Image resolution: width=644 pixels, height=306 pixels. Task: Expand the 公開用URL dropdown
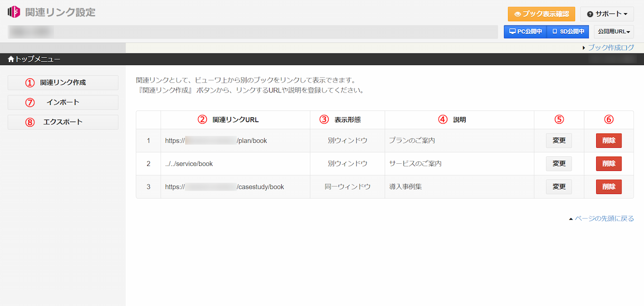(613, 32)
